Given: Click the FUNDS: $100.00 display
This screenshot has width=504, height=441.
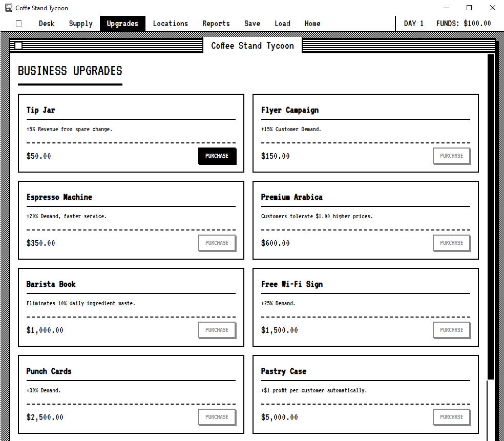Looking at the screenshot, I should pos(464,24).
